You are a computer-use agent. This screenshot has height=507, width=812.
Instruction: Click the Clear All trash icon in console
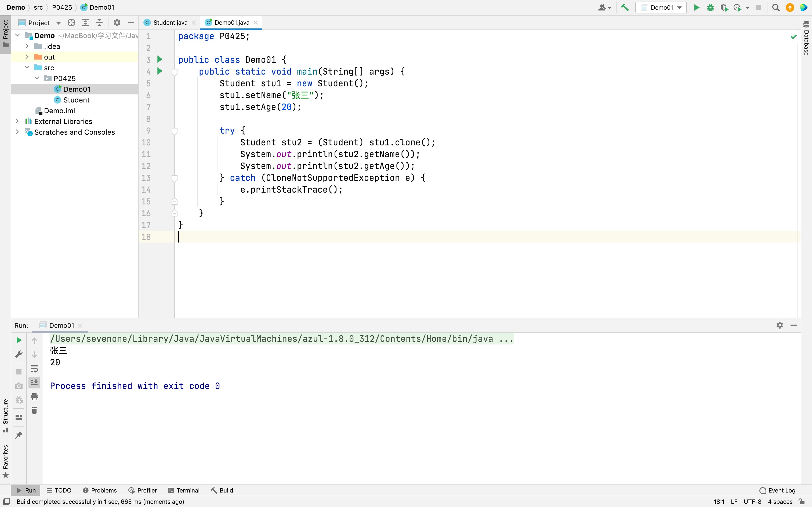(x=34, y=410)
